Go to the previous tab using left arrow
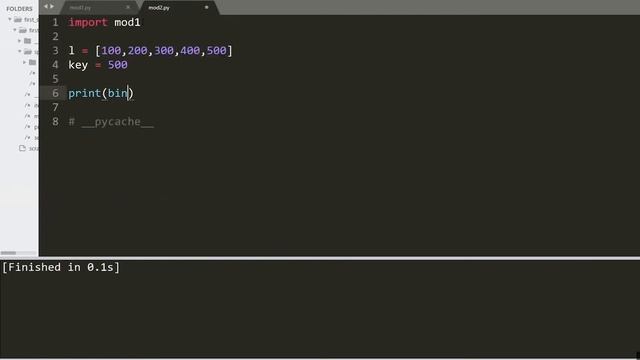The width and height of the screenshot is (640, 360). click(46, 6)
